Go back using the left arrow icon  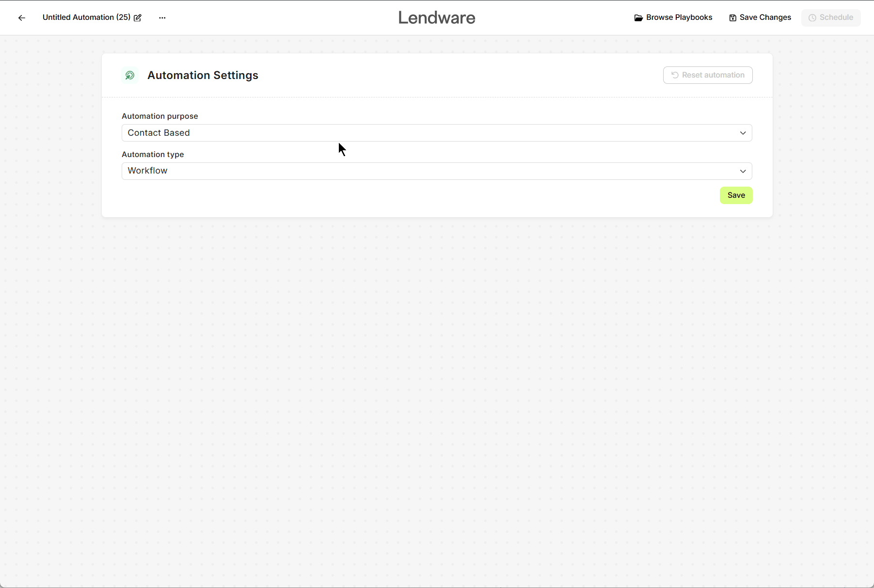tap(22, 18)
